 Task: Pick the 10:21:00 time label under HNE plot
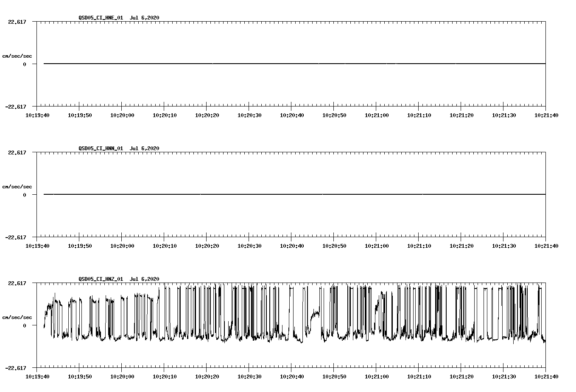(x=376, y=115)
